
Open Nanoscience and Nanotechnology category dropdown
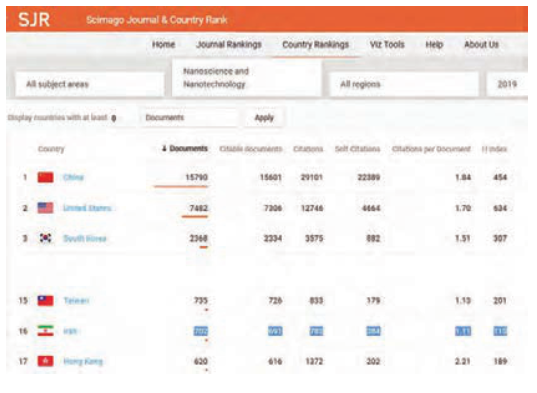[x=247, y=78]
